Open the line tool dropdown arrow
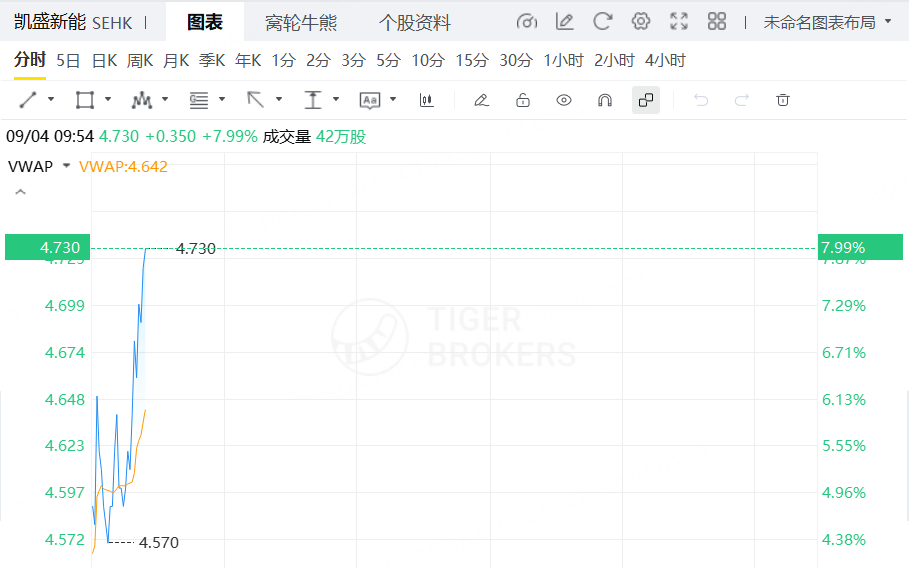This screenshot has height=568, width=909. [x=51, y=100]
